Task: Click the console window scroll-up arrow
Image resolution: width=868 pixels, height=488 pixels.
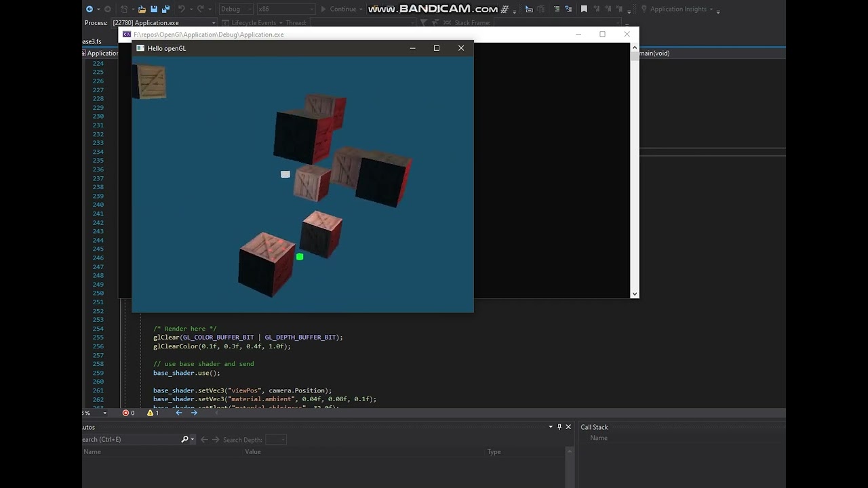Action: [634, 47]
